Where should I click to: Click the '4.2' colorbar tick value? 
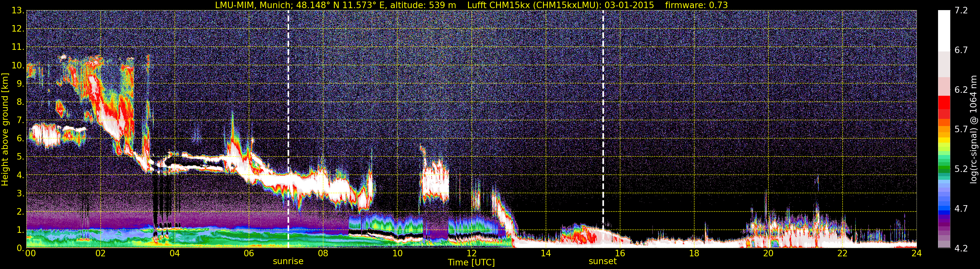pyautogui.click(x=961, y=248)
